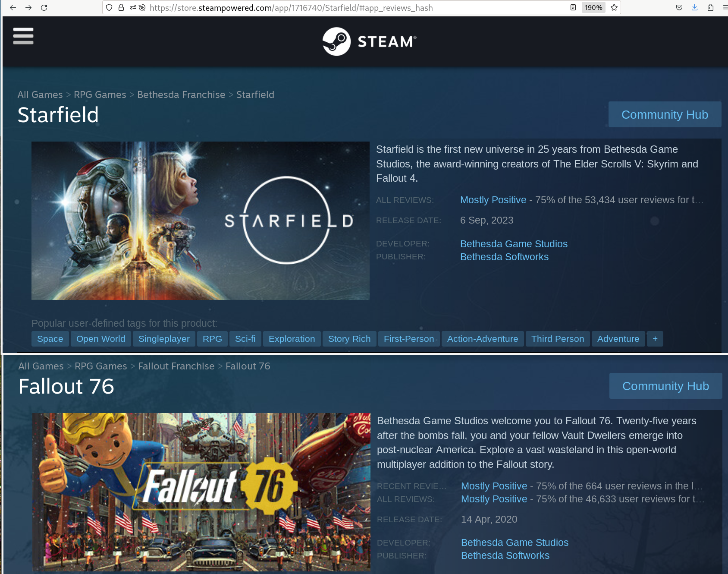This screenshot has height=574, width=728.
Task: View site security via the padlock icon
Action: [121, 7]
